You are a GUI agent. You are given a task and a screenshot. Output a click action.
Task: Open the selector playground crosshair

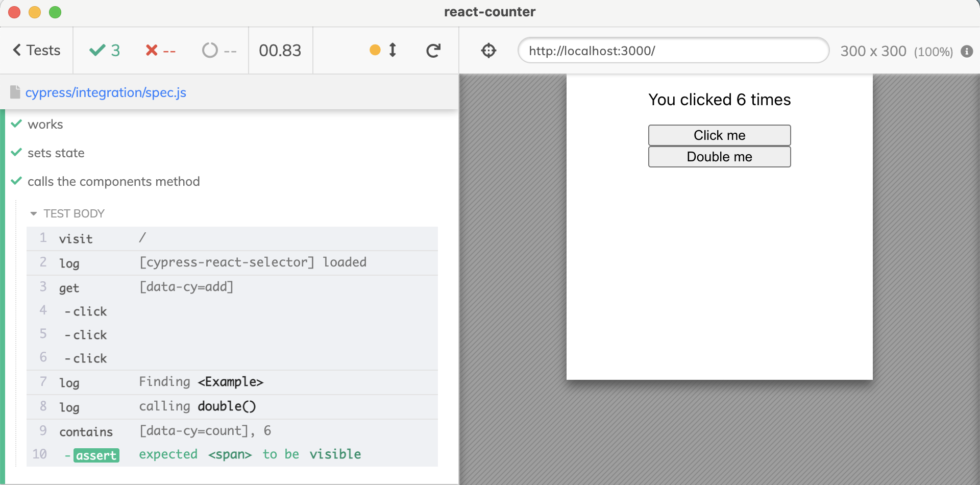pos(488,51)
